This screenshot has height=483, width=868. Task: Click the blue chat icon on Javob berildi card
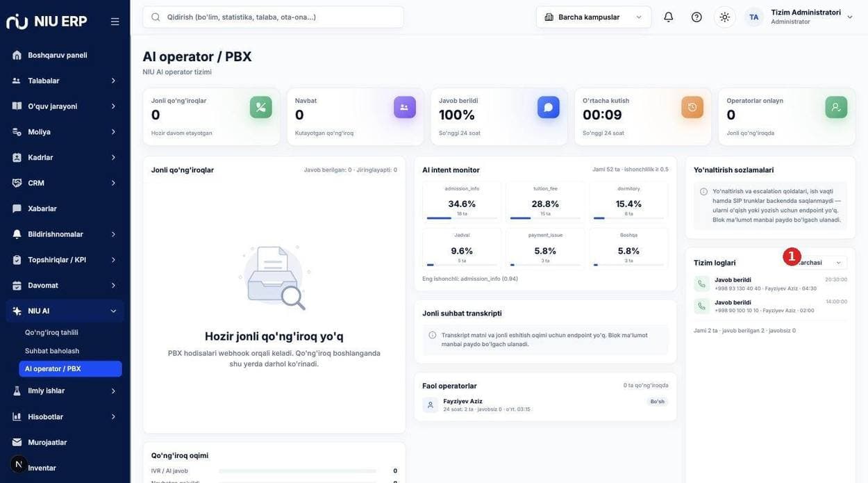549,107
